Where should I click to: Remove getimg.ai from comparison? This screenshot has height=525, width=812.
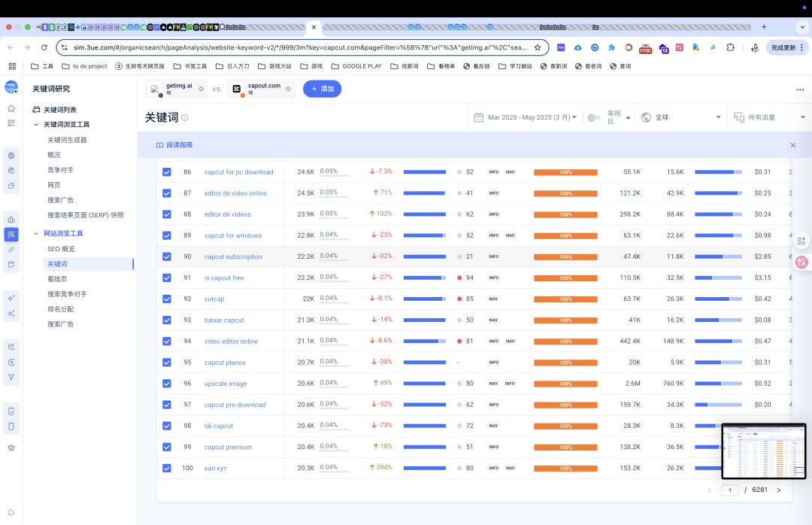(x=201, y=90)
